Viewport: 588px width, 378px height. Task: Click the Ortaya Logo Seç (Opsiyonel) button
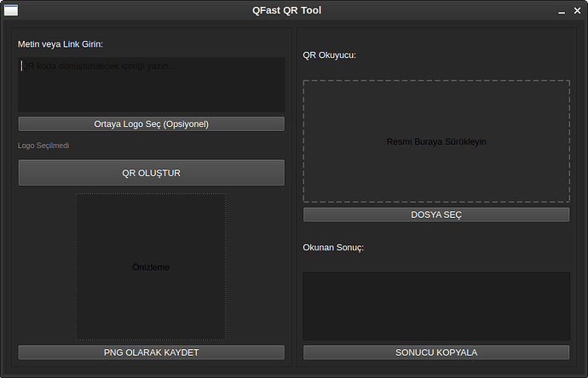(151, 123)
